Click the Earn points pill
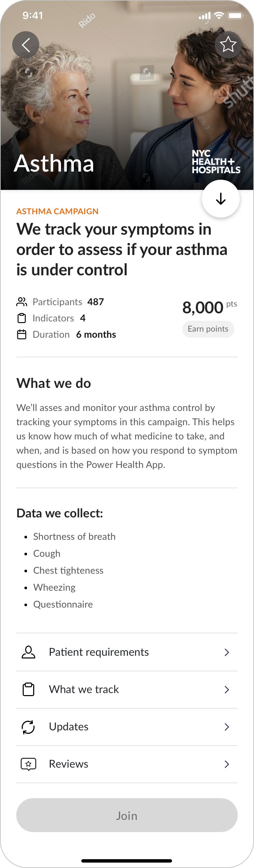Screen dimensions: 254x868 (x=208, y=329)
